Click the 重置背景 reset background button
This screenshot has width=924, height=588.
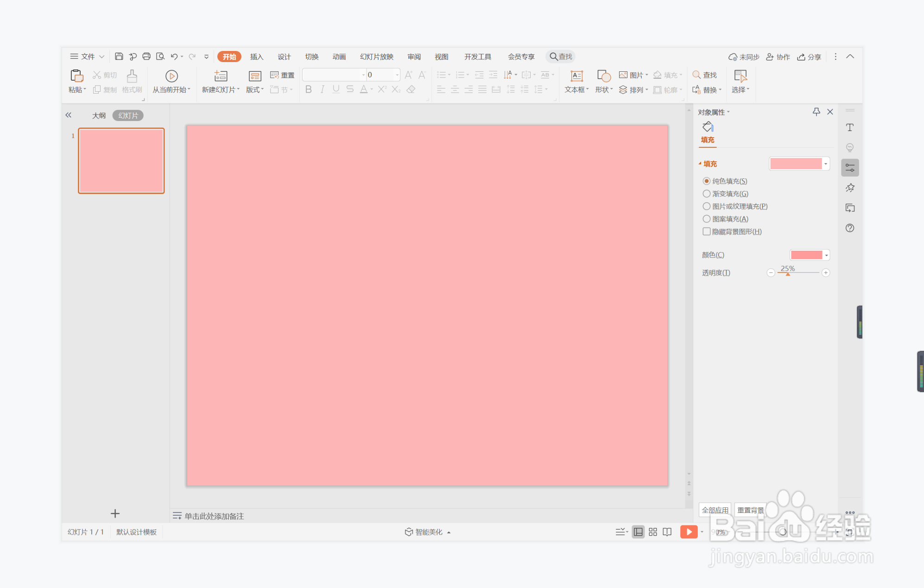[x=751, y=510]
